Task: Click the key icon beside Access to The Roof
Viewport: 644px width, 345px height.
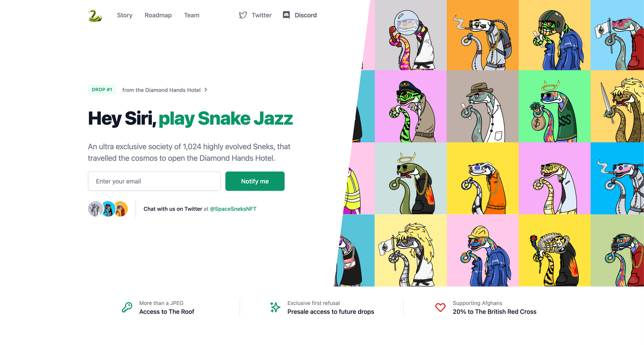Action: coord(127,307)
